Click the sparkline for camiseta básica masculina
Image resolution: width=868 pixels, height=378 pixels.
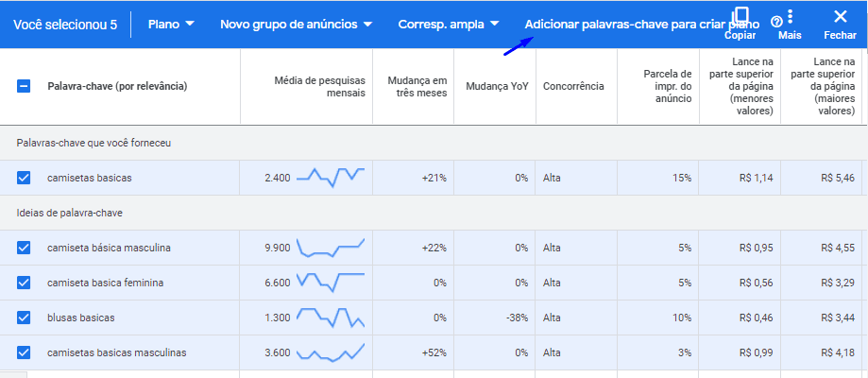(x=330, y=248)
